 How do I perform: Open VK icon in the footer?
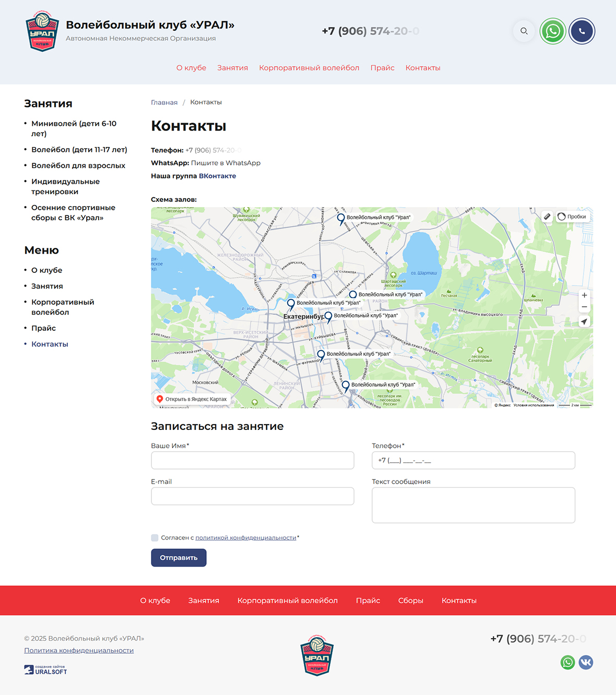point(586,663)
